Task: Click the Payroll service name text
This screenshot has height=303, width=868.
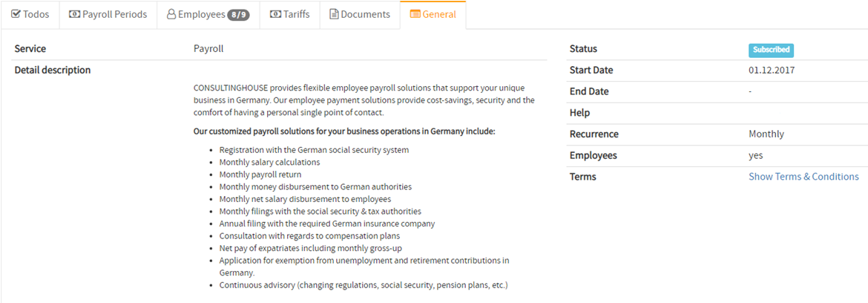Action: [208, 49]
